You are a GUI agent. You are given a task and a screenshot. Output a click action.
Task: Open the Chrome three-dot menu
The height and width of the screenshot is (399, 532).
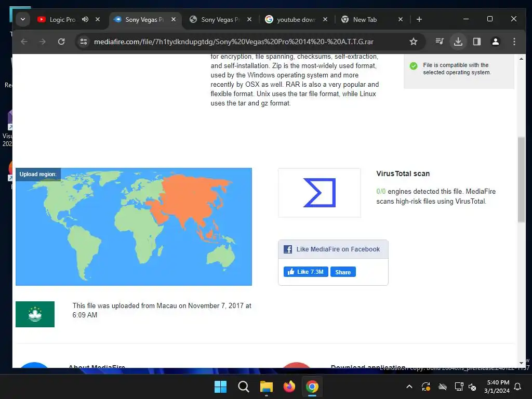pos(514,42)
